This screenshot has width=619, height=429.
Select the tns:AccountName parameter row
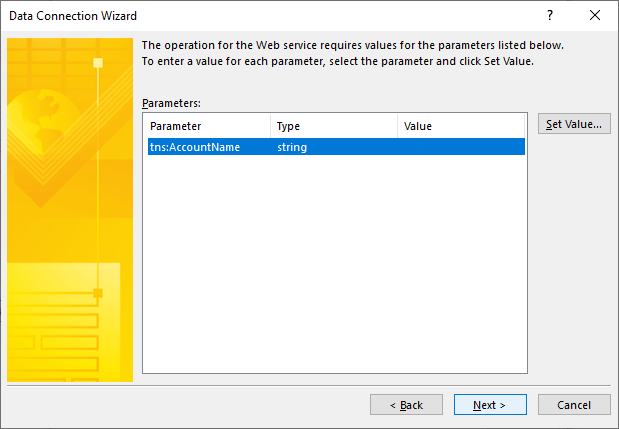tap(195, 147)
